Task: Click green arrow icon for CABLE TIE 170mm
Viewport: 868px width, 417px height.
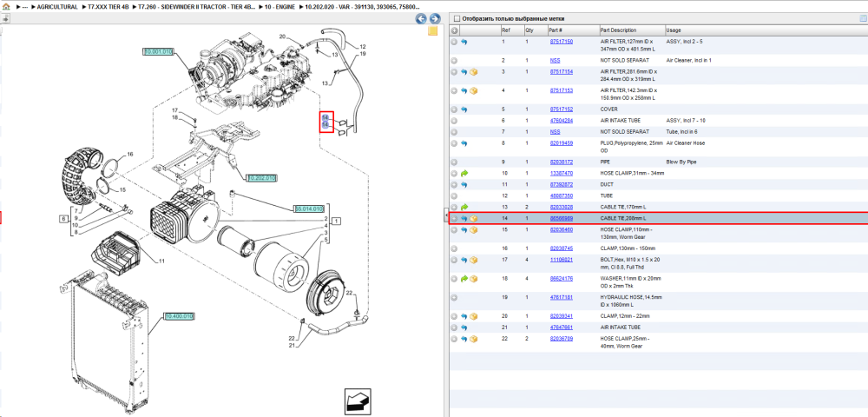Action: click(x=464, y=207)
